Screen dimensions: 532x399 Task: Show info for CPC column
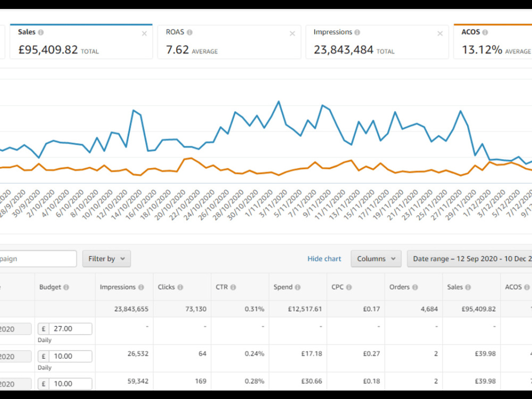point(349,287)
